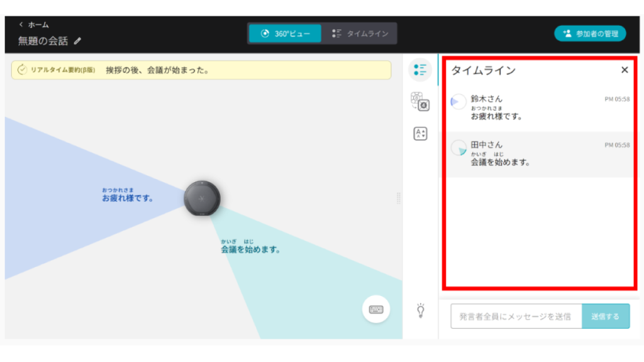The height and width of the screenshot is (362, 644).
Task: Click the リアルタイム要約 summary banner
Action: click(201, 70)
